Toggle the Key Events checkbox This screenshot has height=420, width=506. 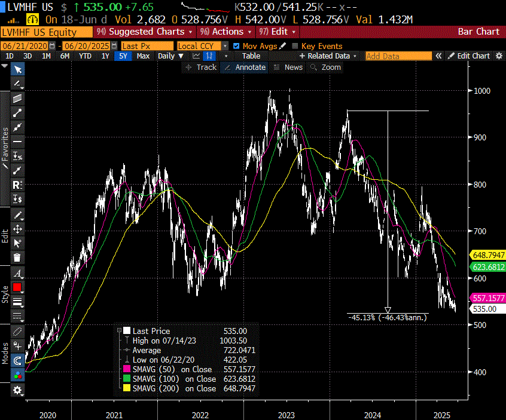point(295,46)
